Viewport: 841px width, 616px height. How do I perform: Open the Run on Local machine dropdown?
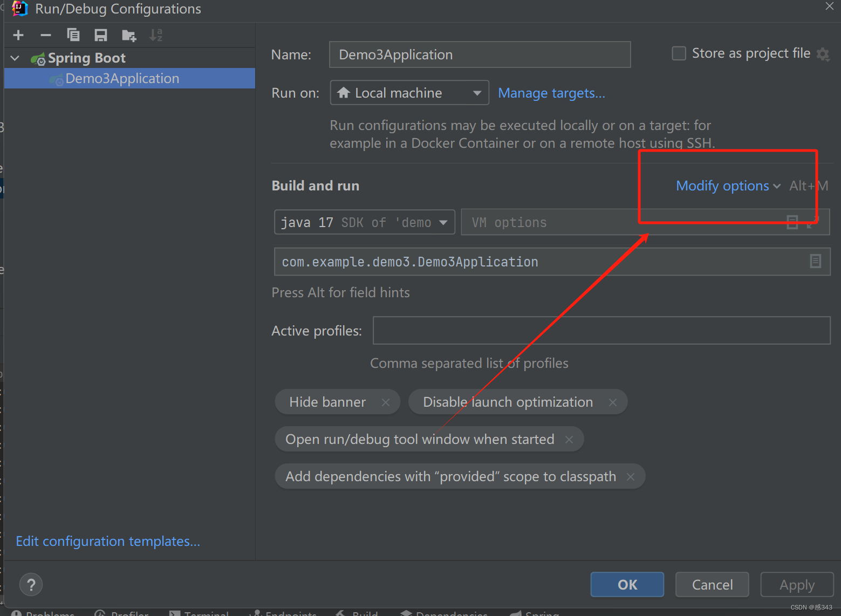tap(476, 92)
